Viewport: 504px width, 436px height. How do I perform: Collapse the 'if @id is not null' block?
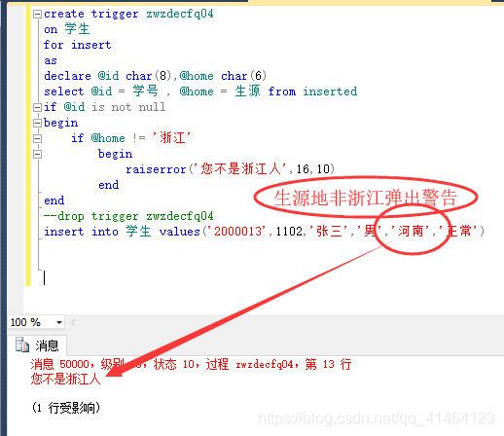pos(38,107)
